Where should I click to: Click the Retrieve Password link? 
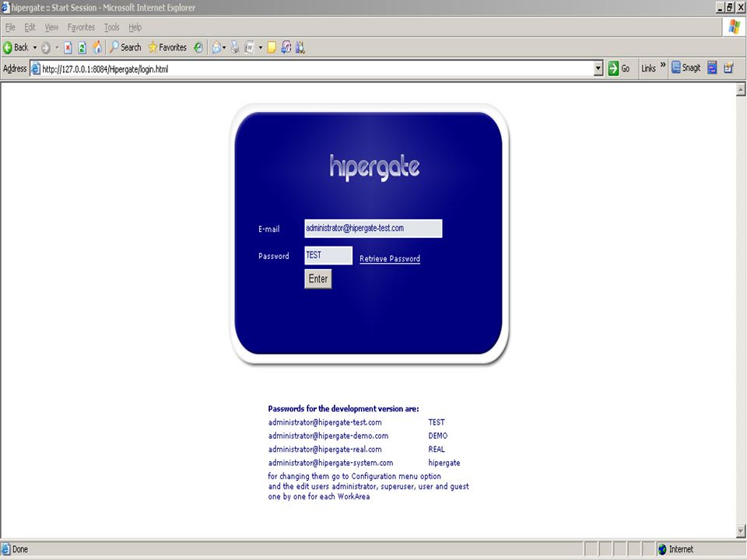390,258
